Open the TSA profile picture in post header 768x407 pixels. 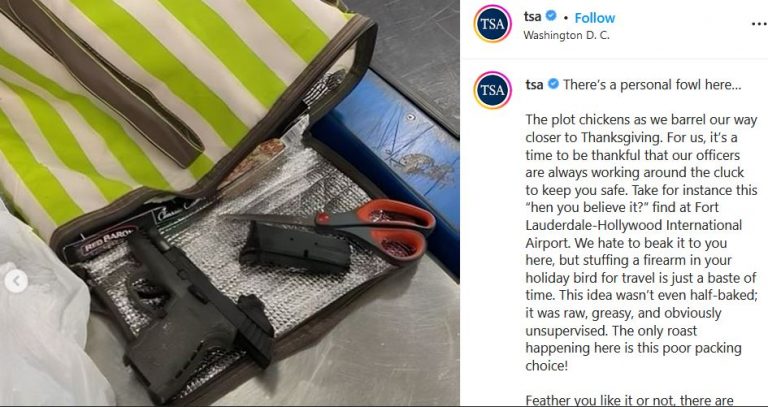click(492, 24)
